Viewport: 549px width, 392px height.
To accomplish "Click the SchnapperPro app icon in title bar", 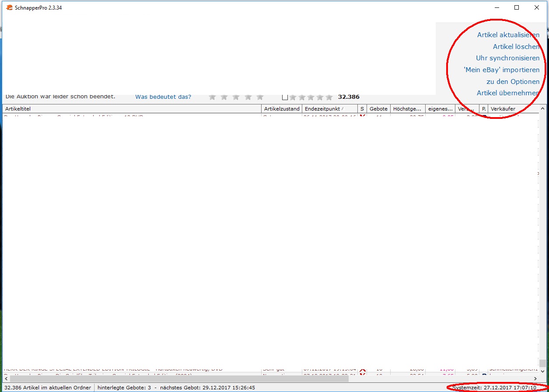I will pos(9,7).
